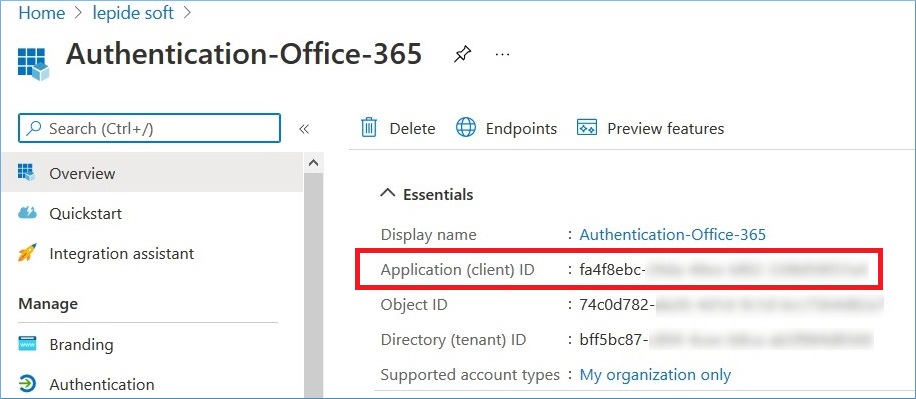Collapse the sidebar with double chevron
Screen dimensions: 916x399
point(304,129)
